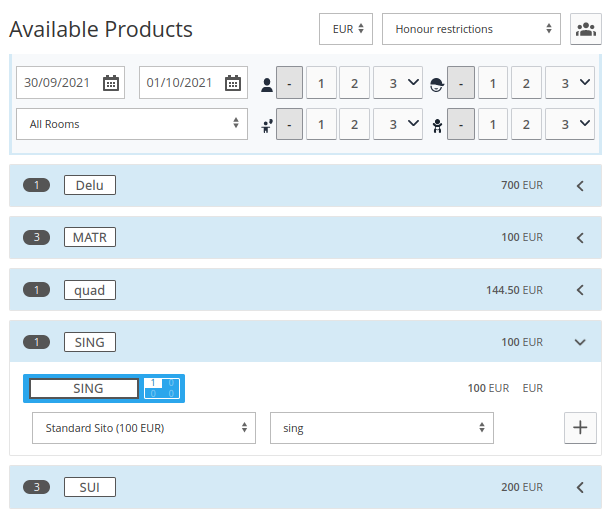
Task: Open calendar picker for 01/10/2021 date
Action: (233, 83)
